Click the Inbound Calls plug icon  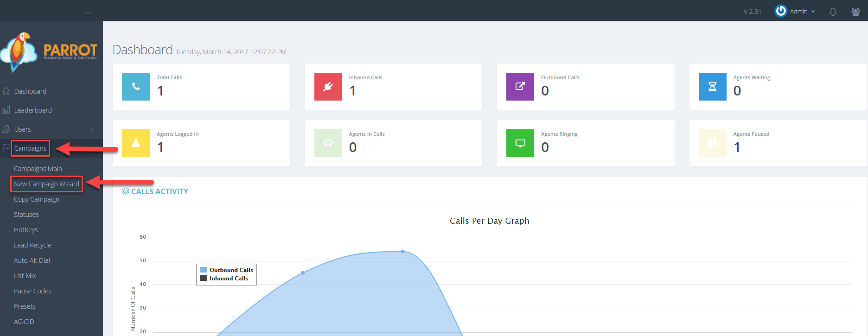pos(328,87)
